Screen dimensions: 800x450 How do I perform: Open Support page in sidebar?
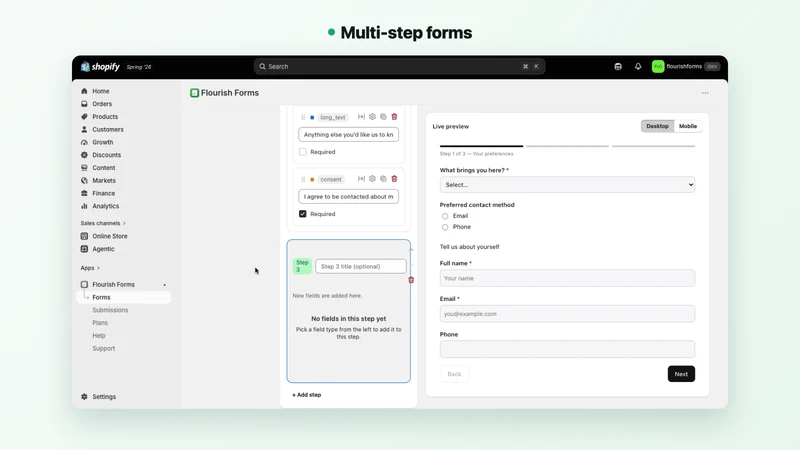pyautogui.click(x=104, y=348)
